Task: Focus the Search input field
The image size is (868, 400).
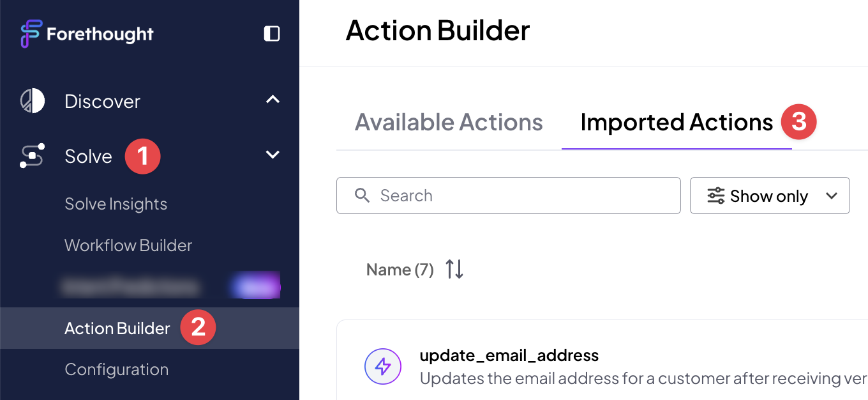Action: click(x=508, y=196)
